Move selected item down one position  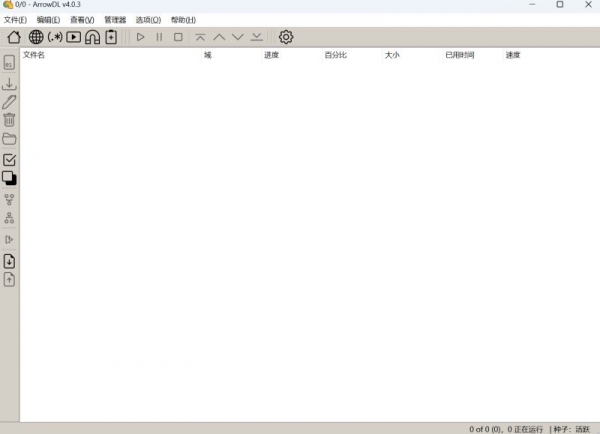238,37
